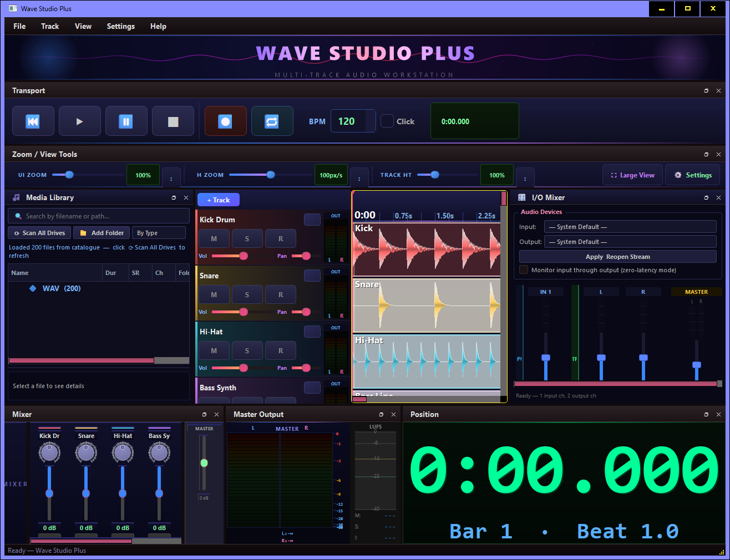Rewind to the start of the project
The width and height of the screenshot is (730, 560).
tap(33, 121)
